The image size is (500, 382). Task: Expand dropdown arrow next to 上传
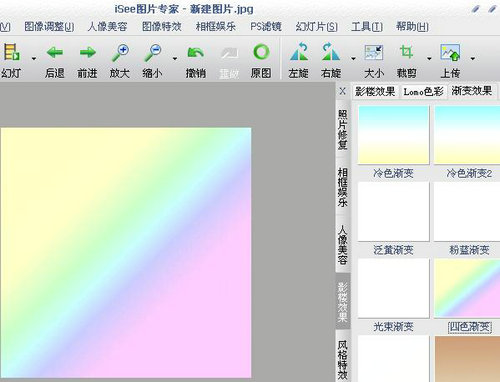[473, 59]
